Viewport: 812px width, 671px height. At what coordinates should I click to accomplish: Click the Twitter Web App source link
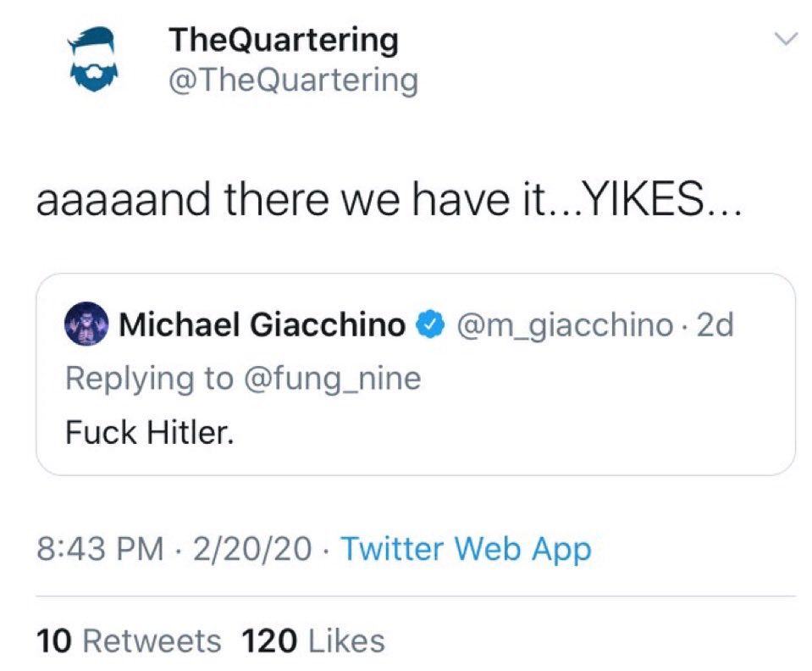465,549
